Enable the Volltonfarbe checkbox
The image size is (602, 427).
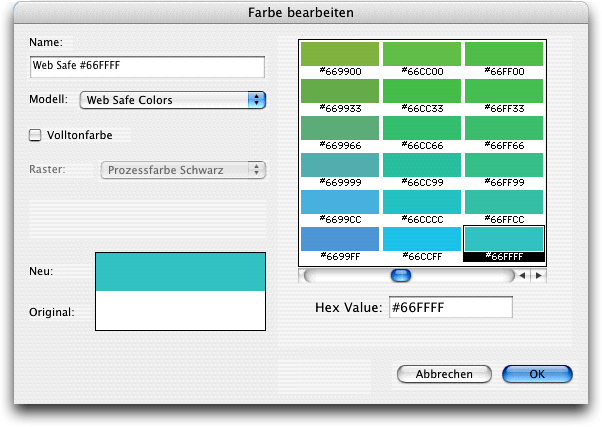click(35, 135)
